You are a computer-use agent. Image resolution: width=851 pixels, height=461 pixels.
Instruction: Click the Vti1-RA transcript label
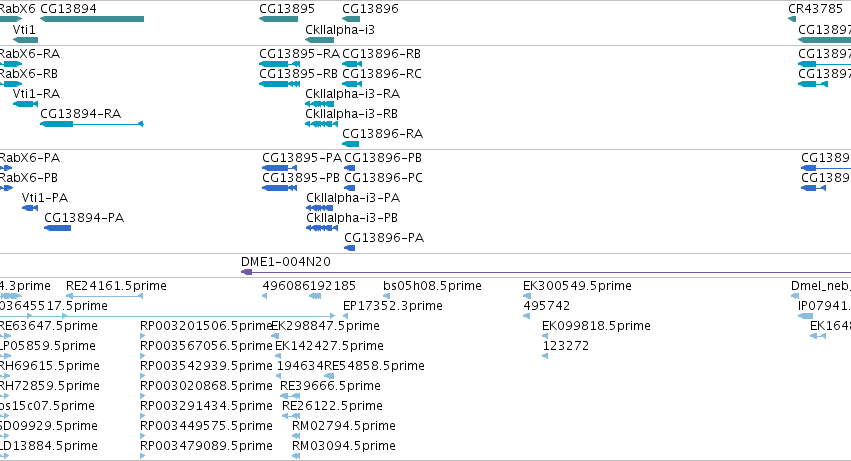coord(36,93)
